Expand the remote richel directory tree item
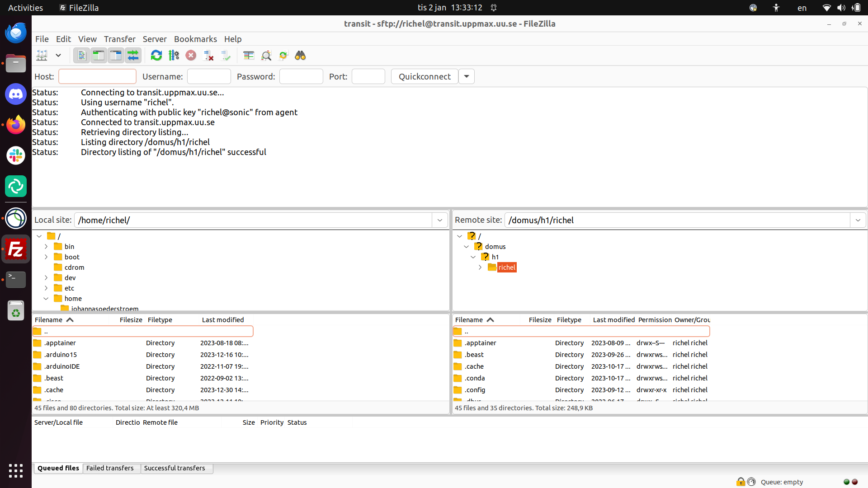This screenshot has height=488, width=868. [x=480, y=267]
